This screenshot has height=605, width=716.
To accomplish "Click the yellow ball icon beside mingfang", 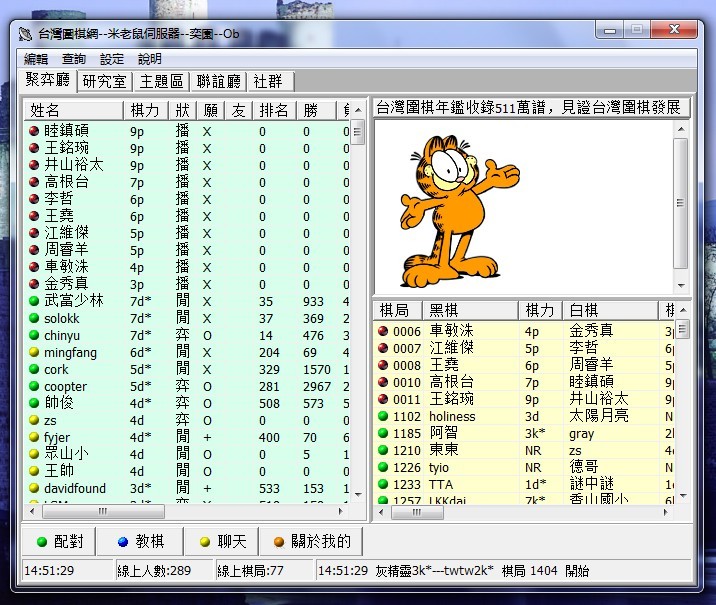I will tap(34, 352).
